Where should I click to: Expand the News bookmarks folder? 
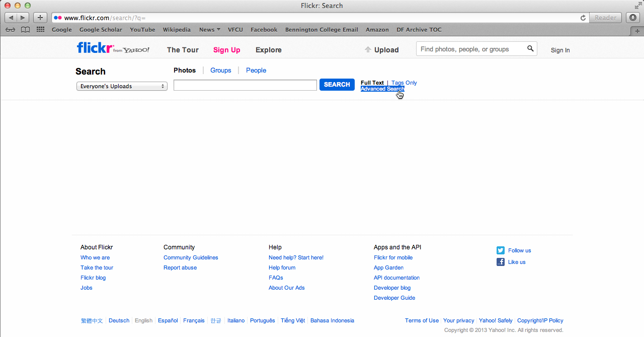[209, 30]
